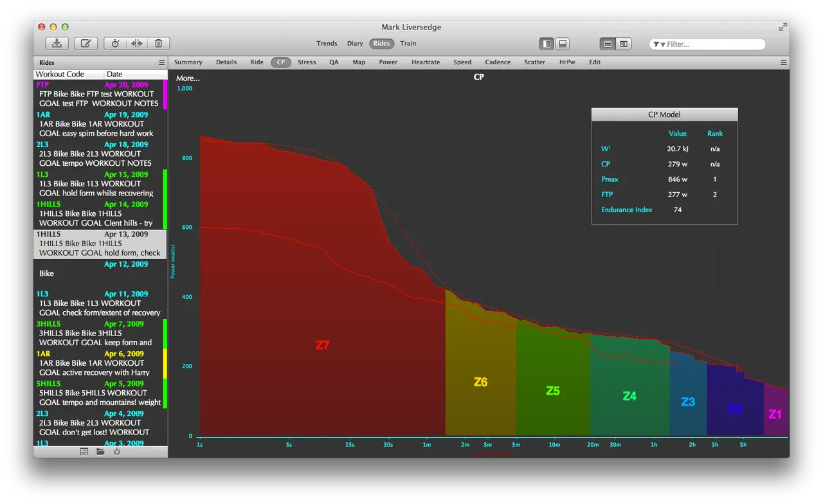Select the 3HILLS ride Apr 7, 2009
The image size is (823, 504).
pyautogui.click(x=100, y=333)
